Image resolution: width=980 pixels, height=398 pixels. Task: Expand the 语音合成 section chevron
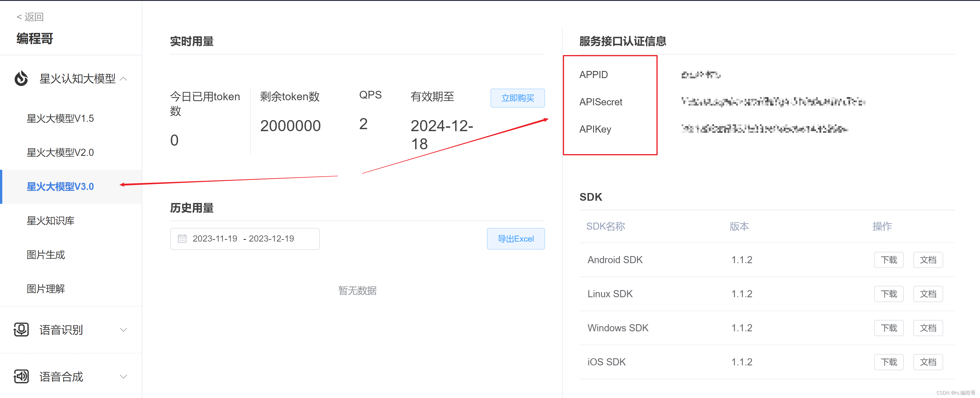pos(123,377)
